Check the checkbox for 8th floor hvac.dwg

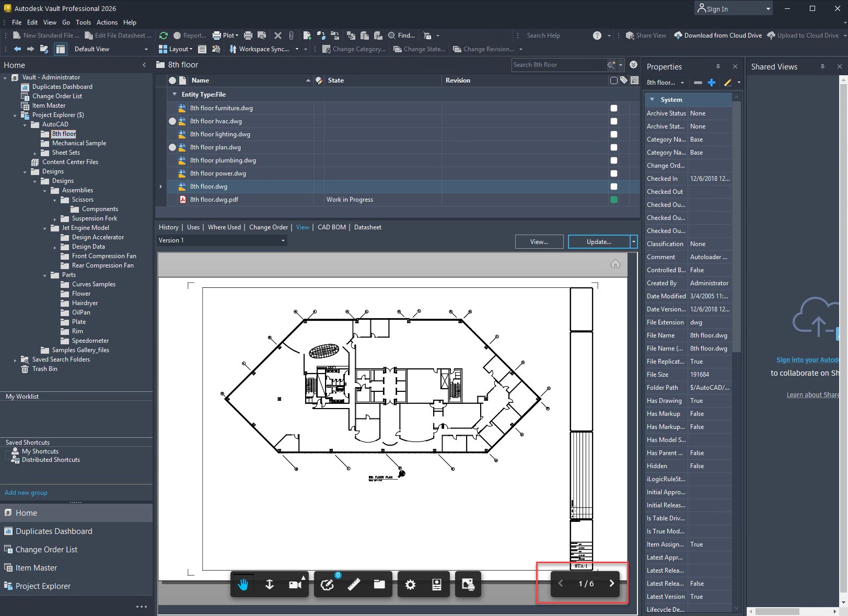pyautogui.click(x=613, y=121)
